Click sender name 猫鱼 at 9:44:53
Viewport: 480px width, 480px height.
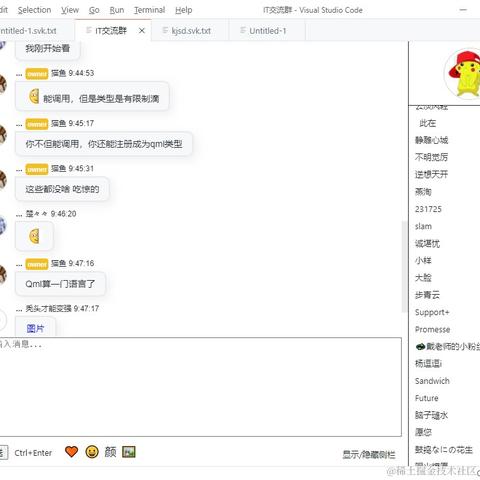pyautogui.click(x=58, y=73)
